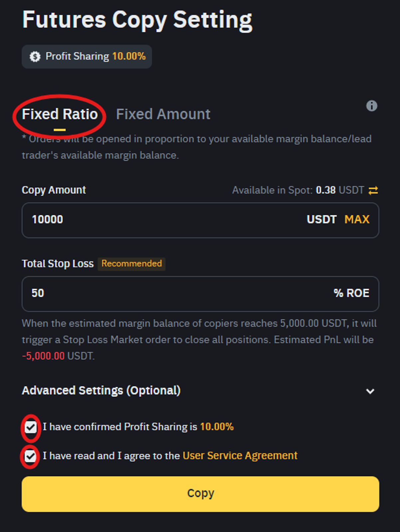
Task: Switch to the Fixed Amount tab
Action: pos(163,114)
